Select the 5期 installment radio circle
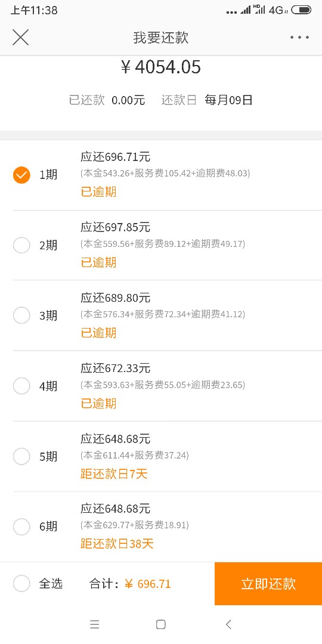Viewport: 322px width, 644px height. click(22, 456)
